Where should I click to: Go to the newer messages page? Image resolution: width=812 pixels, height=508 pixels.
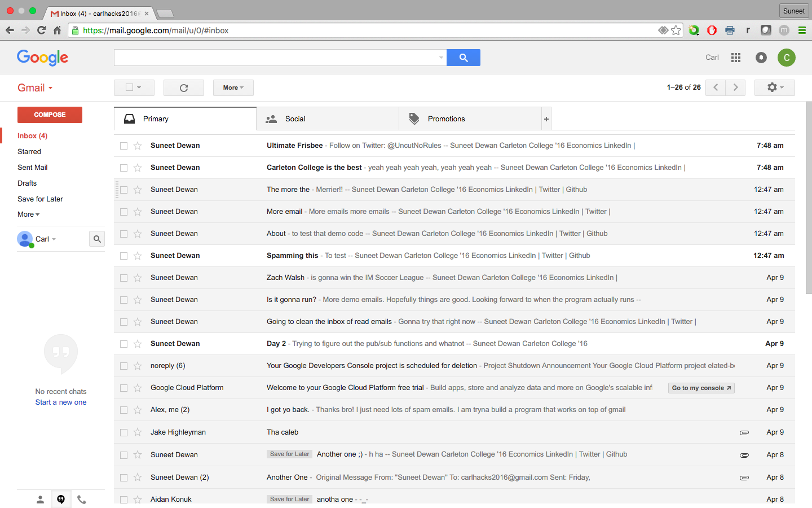point(716,87)
